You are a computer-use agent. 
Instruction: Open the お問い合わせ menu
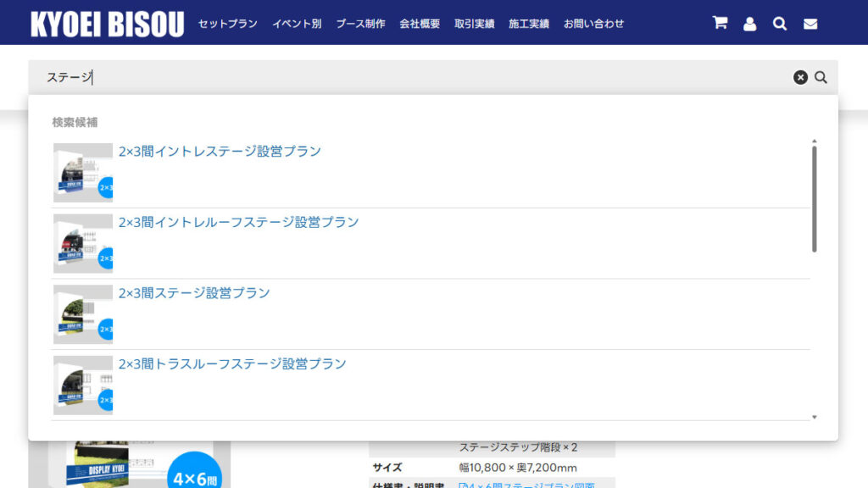pyautogui.click(x=593, y=24)
